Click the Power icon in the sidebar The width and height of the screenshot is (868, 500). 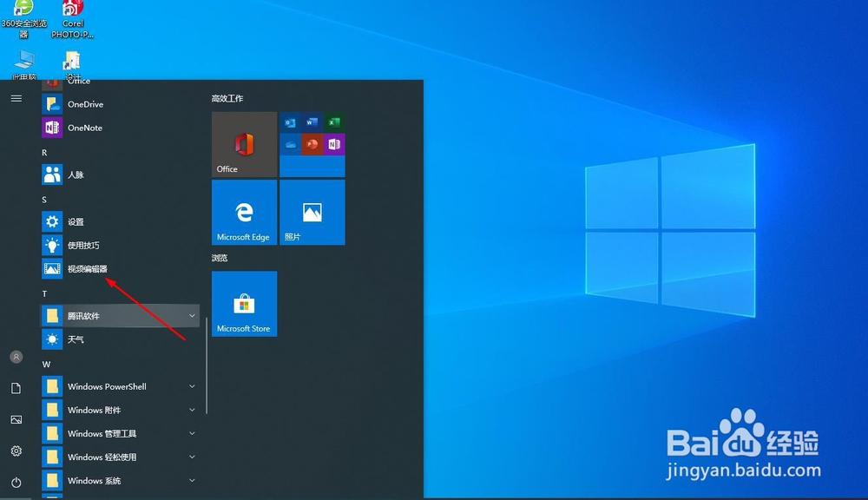(16, 483)
